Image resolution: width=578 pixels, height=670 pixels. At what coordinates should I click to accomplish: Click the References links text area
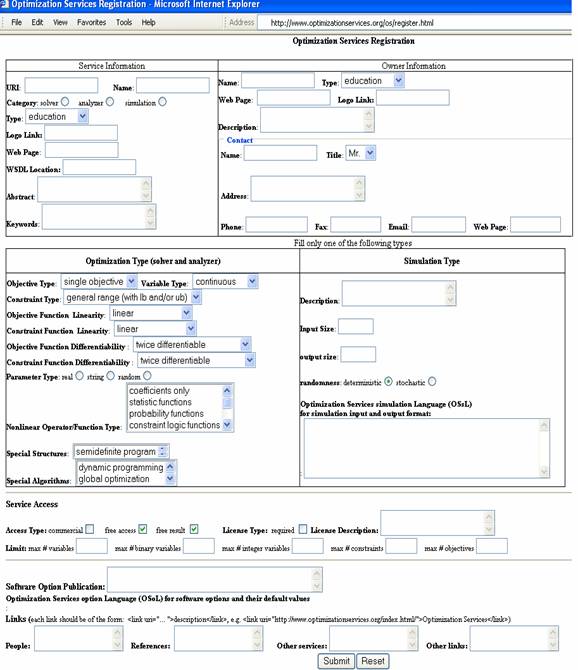(219, 639)
